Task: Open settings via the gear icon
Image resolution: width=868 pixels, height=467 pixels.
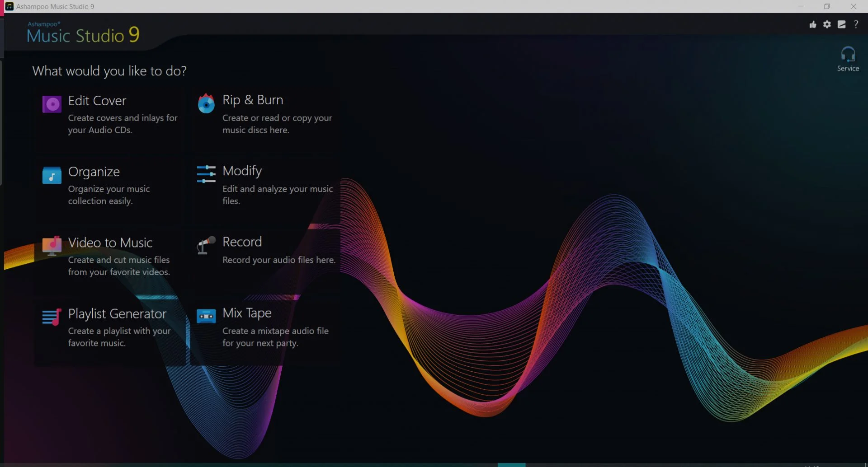Action: click(827, 24)
